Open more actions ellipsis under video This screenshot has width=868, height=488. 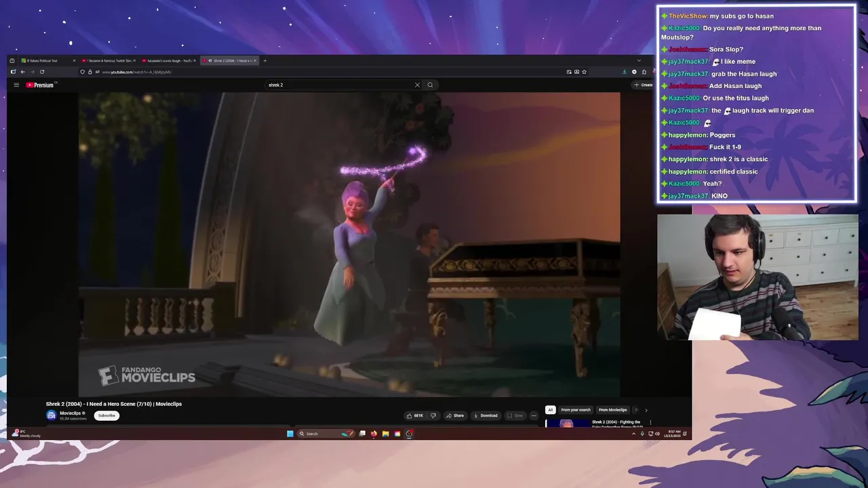pyautogui.click(x=534, y=415)
